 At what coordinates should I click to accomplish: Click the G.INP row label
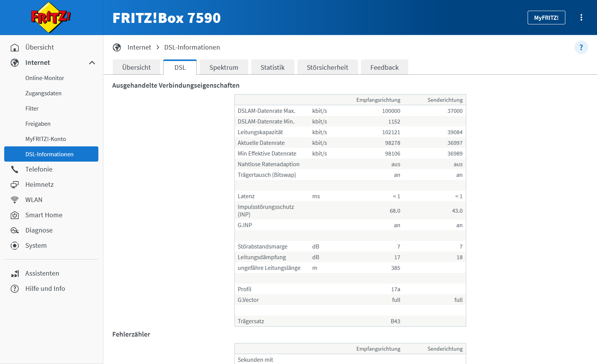point(245,225)
